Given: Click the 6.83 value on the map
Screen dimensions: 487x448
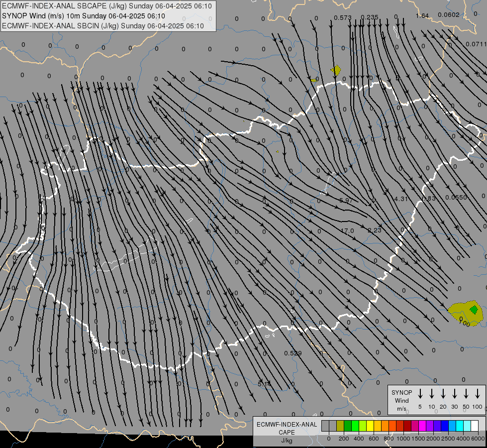Looking at the screenshot, I should click(429, 198).
